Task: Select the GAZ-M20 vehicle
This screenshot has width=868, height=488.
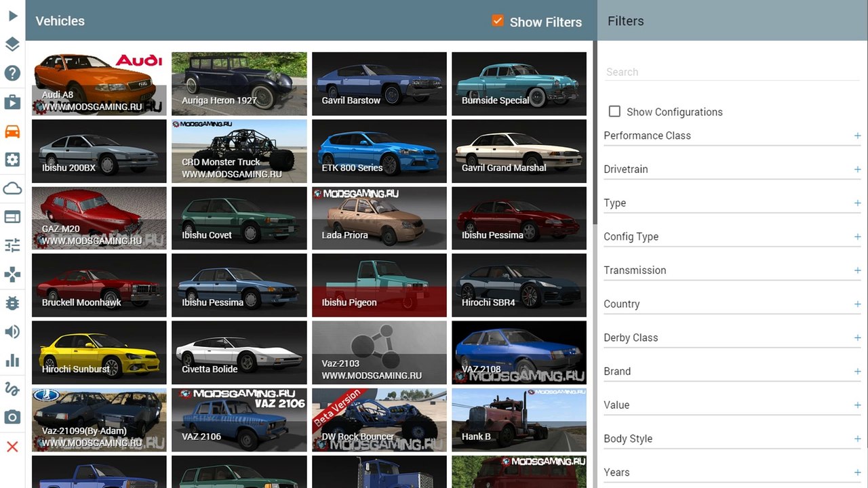Action: point(99,218)
